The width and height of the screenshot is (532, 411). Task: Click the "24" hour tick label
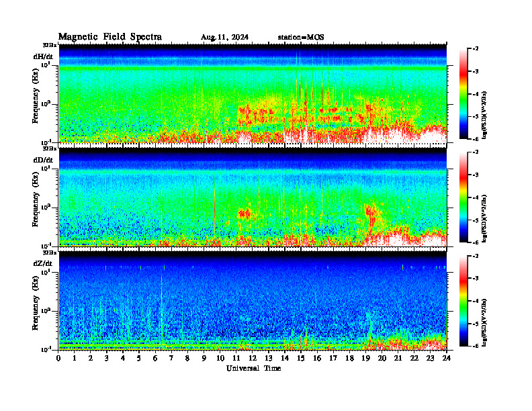[447, 359]
